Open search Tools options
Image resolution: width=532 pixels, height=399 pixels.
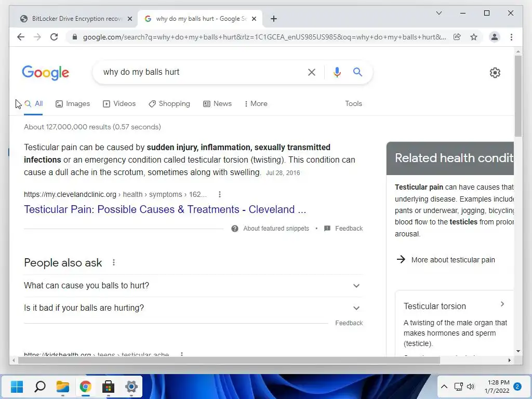(x=353, y=104)
